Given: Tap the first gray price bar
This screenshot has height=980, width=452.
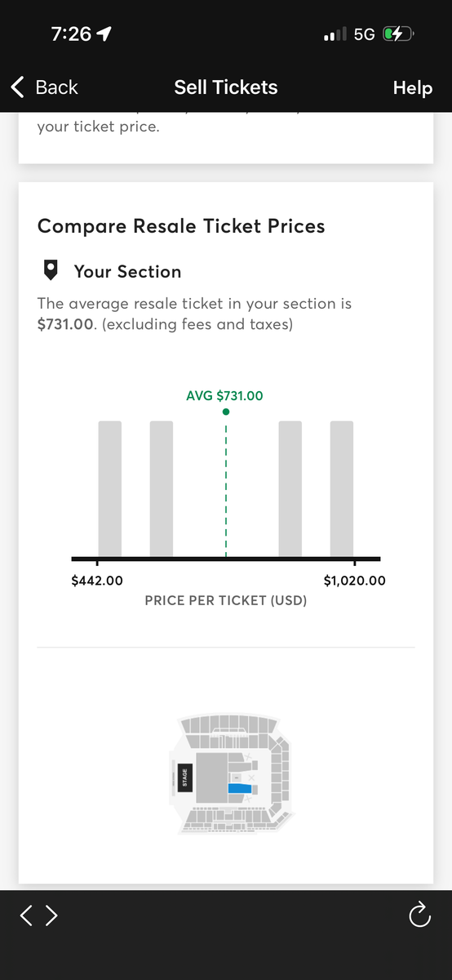Looking at the screenshot, I should (110, 488).
